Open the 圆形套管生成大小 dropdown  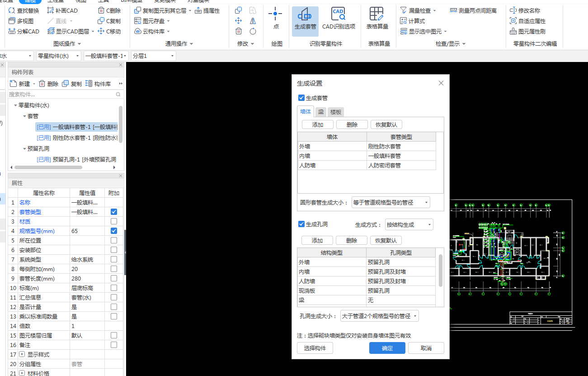(390, 202)
